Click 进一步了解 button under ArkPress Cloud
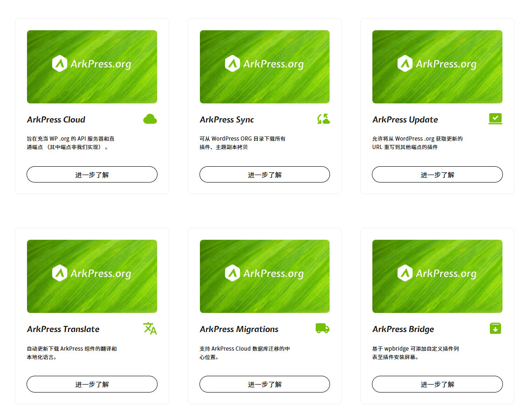Screen dimensions: 529x420 [92, 175]
